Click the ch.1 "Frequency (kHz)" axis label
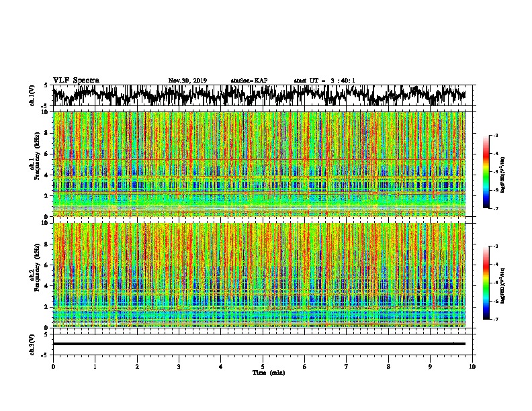 pos(37,156)
